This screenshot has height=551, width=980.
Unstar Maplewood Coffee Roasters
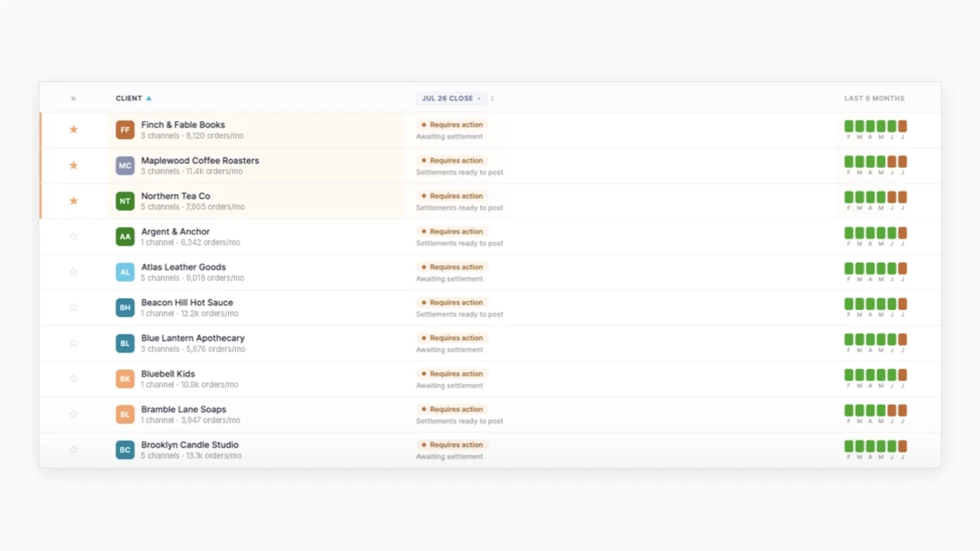coord(73,166)
